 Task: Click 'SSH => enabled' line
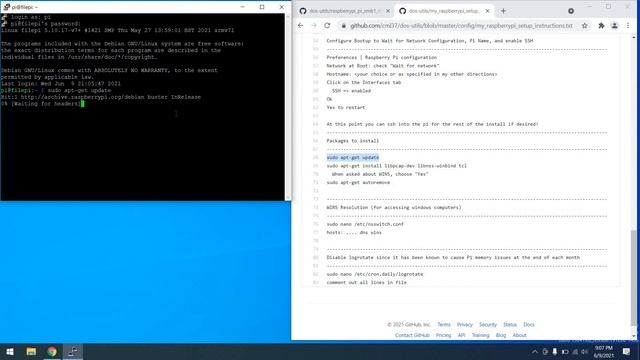click(x=351, y=91)
